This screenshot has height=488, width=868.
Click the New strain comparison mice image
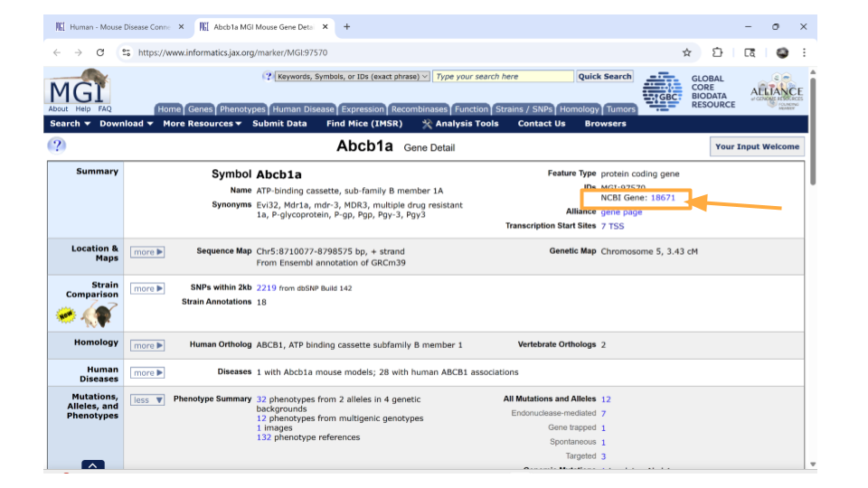click(x=88, y=314)
